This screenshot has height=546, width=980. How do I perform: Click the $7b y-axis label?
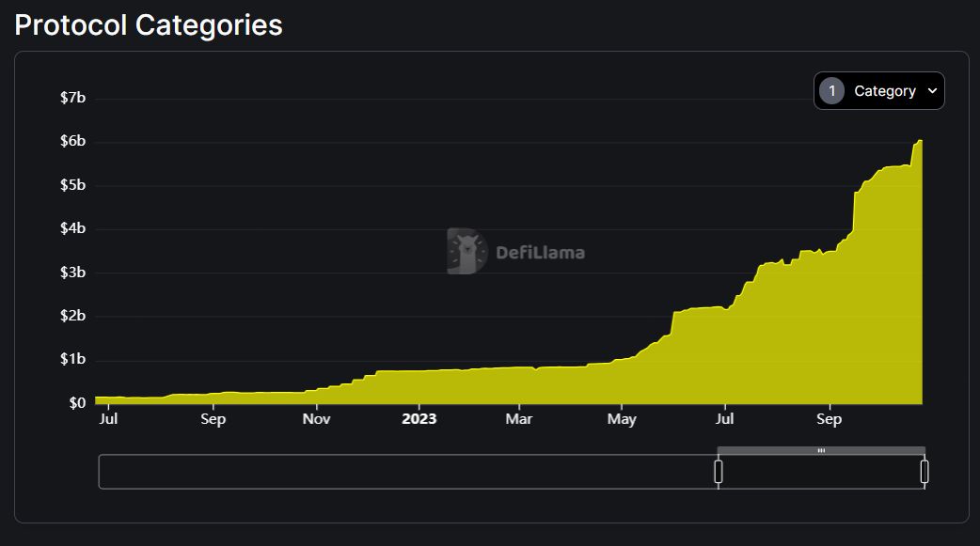(73, 98)
